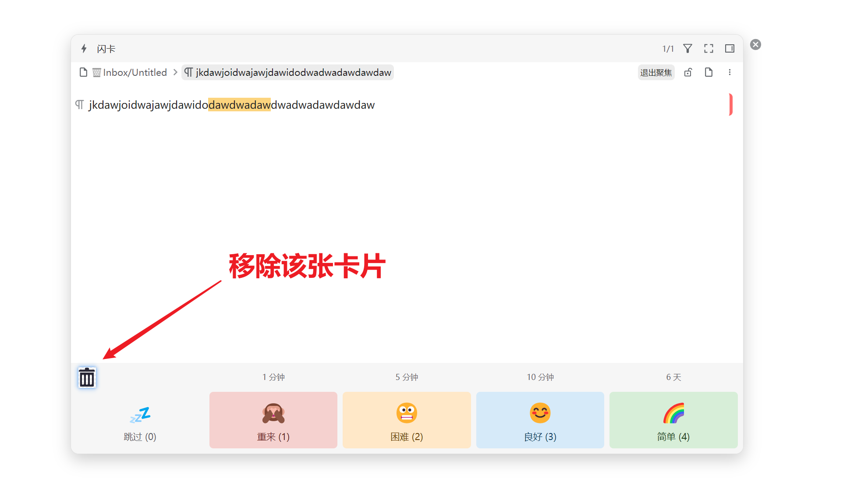Skip card with 跳过 (0)
This screenshot has width=868, height=490.
(x=140, y=420)
